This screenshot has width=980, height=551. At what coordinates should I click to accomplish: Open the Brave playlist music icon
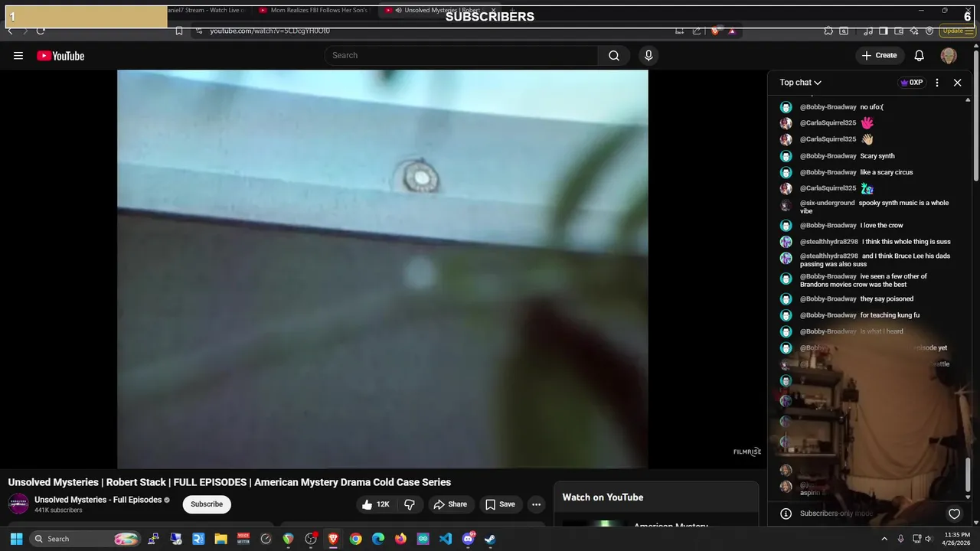coord(868,31)
